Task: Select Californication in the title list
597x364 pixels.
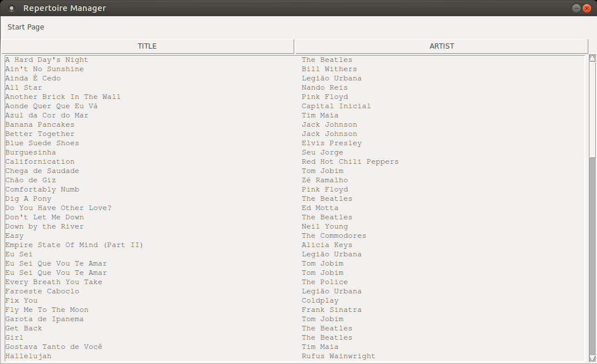Action: pyautogui.click(x=40, y=161)
